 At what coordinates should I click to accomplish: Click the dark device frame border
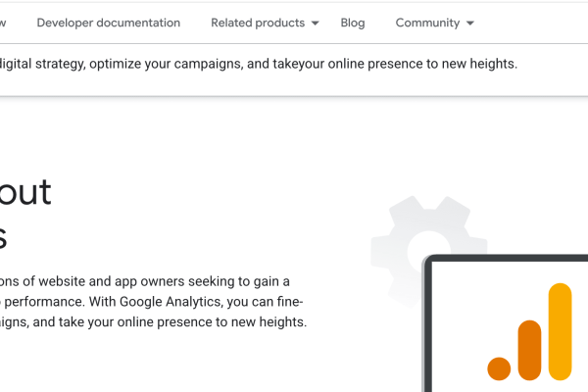(425, 323)
